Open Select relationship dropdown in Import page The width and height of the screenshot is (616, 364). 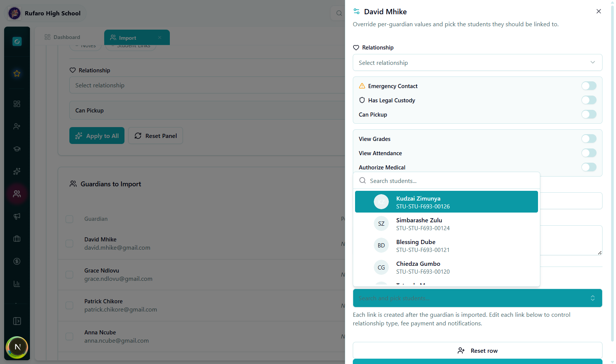click(x=207, y=85)
